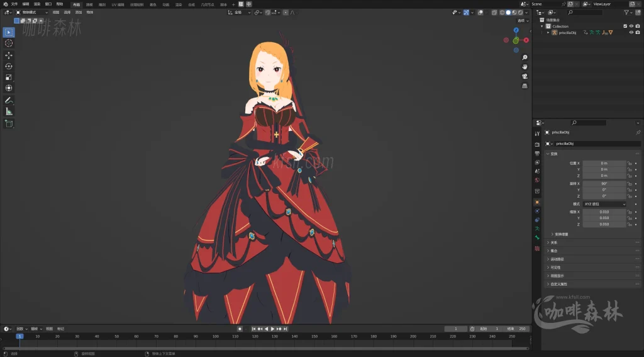Collapse the Collection tree item

[x=542, y=26]
